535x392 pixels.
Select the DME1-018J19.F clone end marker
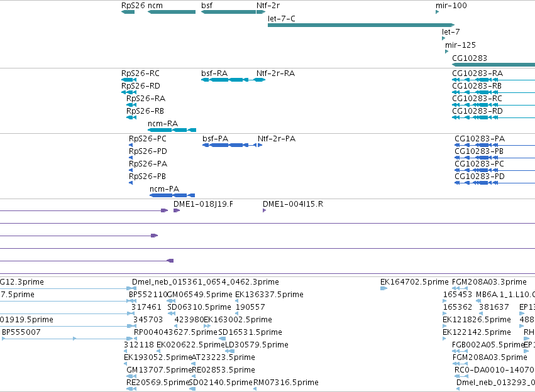[x=177, y=210]
